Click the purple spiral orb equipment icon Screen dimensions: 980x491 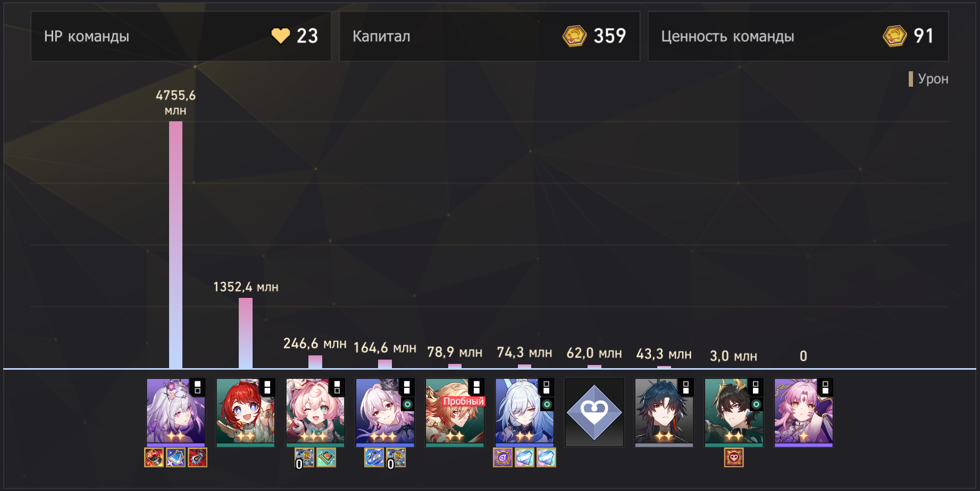502,457
